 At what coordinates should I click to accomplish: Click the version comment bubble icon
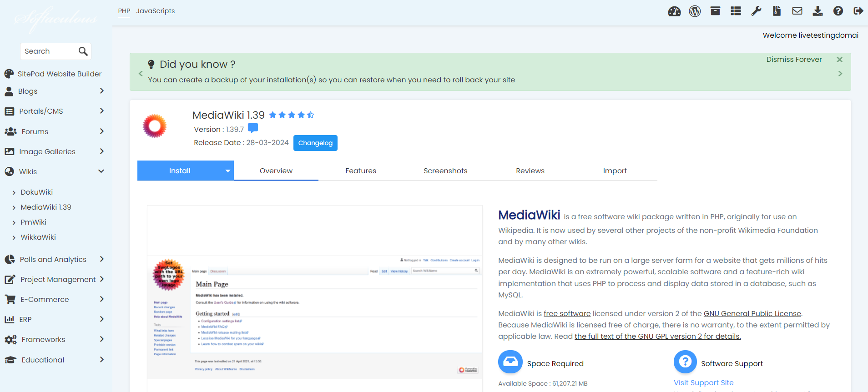tap(253, 129)
